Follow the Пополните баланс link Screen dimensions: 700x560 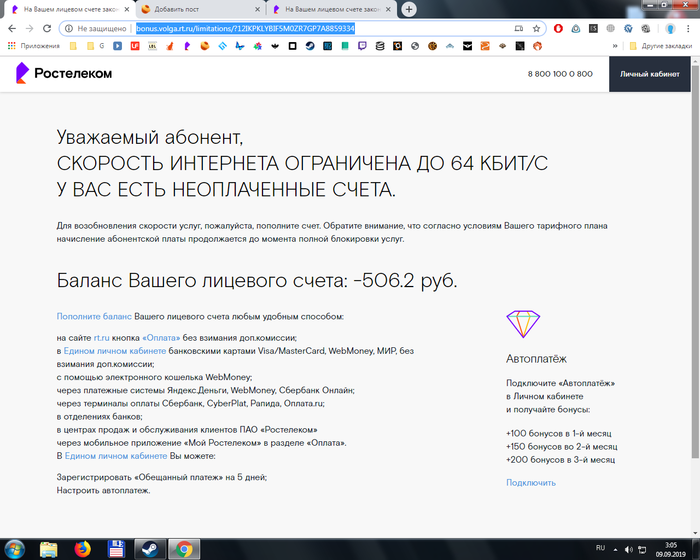point(94,316)
